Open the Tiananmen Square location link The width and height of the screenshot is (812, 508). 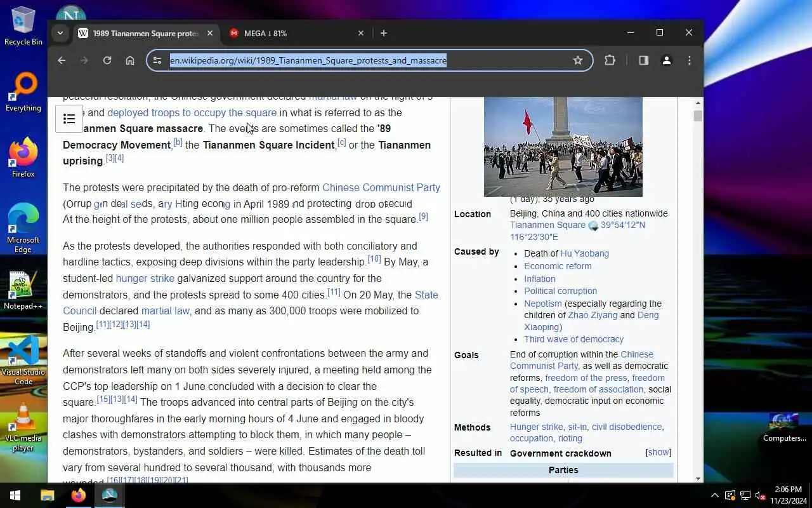[547, 225]
